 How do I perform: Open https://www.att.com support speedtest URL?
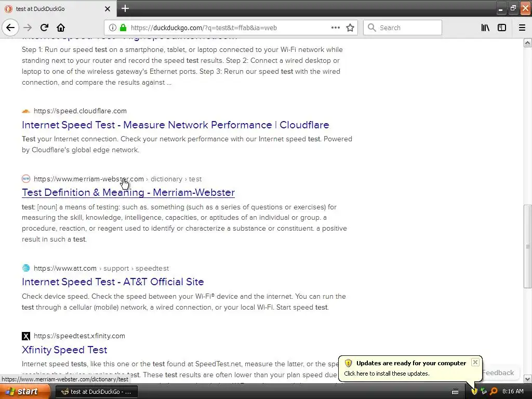101,269
